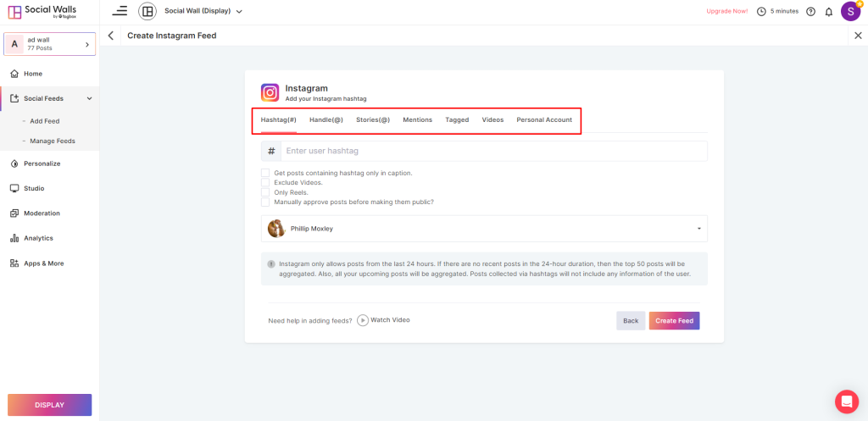
Task: Click the 77 Posts text
Action: pos(40,48)
